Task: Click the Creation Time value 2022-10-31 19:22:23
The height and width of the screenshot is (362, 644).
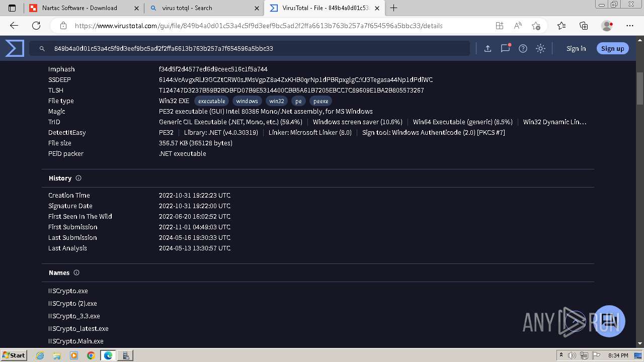Action: 195,196
